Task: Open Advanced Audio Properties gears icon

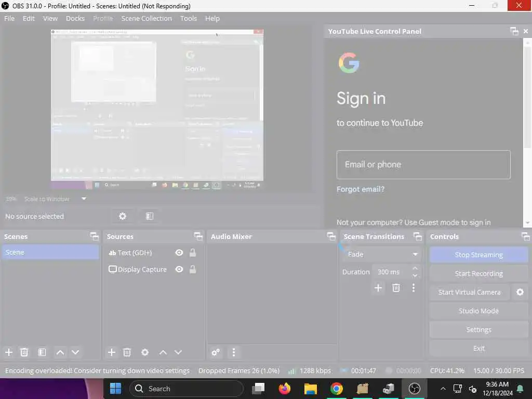Action: click(x=216, y=352)
